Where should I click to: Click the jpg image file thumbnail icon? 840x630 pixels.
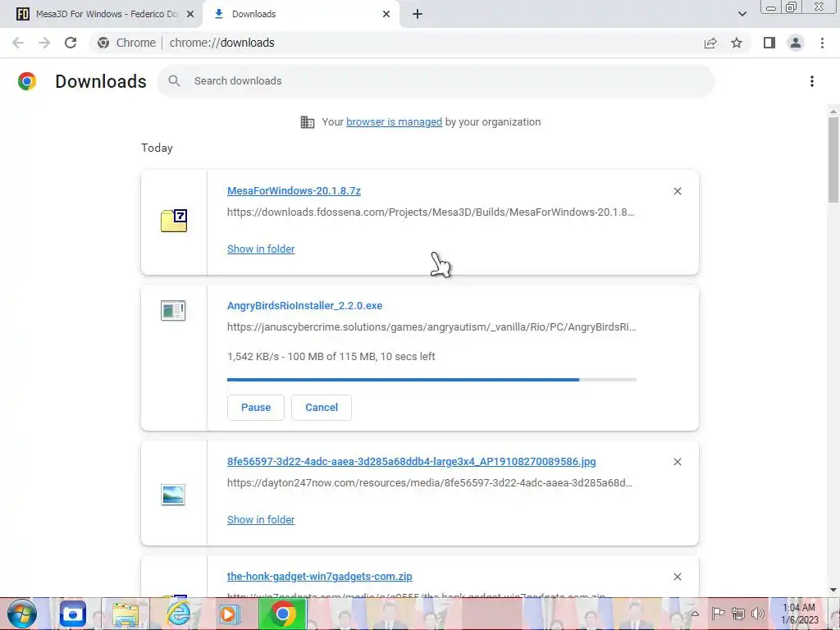tap(173, 495)
